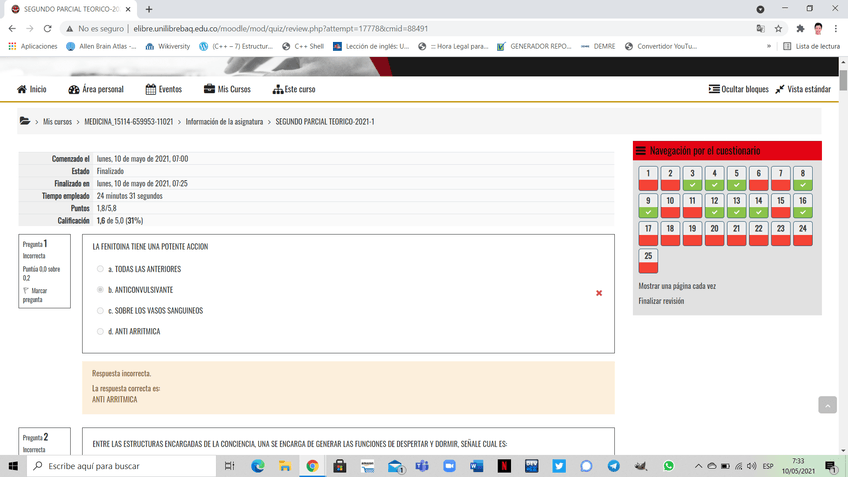Open Word from the taskbar
Image resolution: width=848 pixels, height=477 pixels.
click(x=476, y=466)
